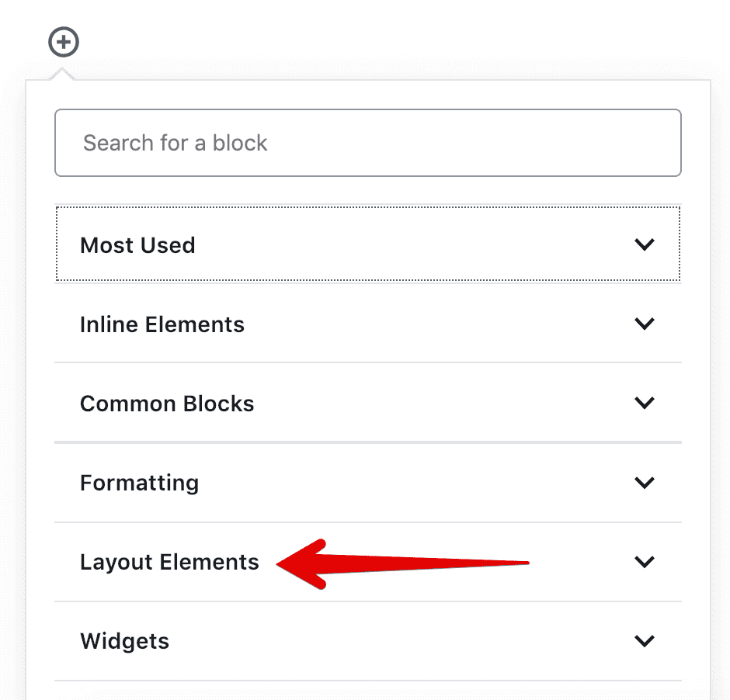The height and width of the screenshot is (700, 730).
Task: Expand Formatting using its chevron
Action: (645, 483)
